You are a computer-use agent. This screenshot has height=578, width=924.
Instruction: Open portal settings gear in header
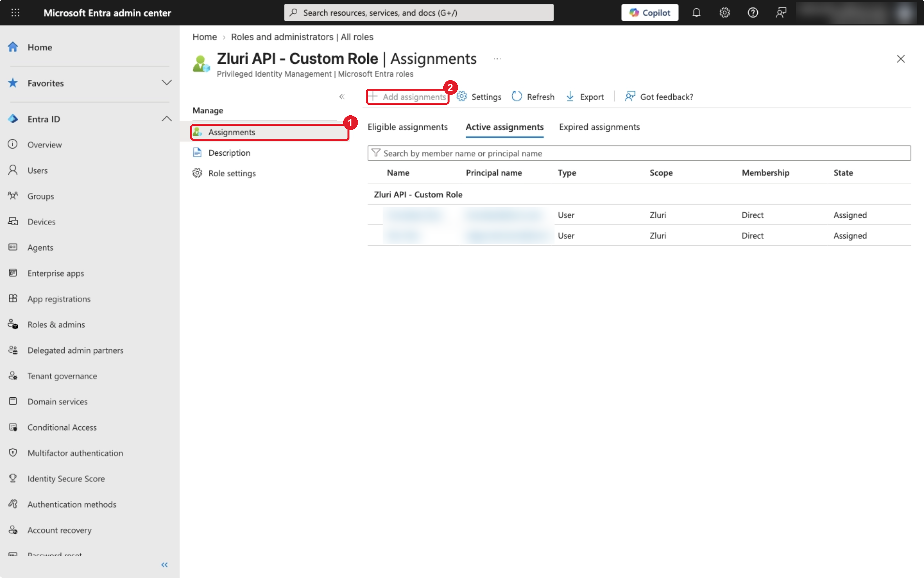(724, 12)
